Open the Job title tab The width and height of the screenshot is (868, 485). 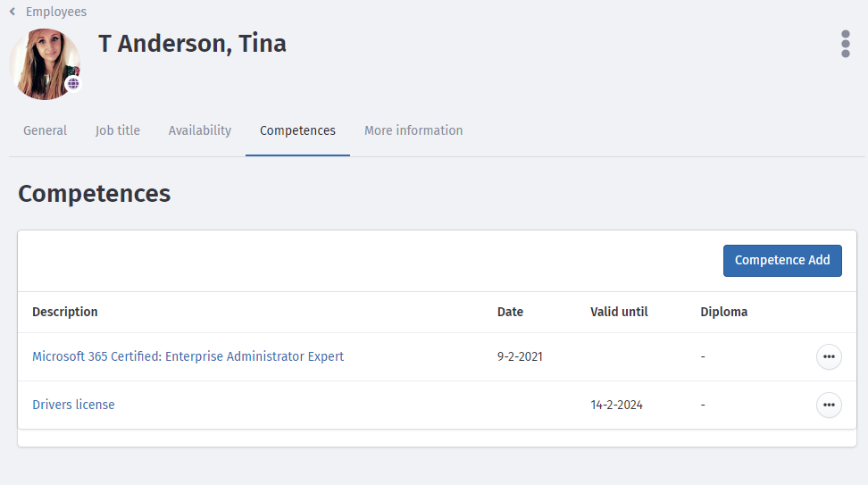point(118,130)
